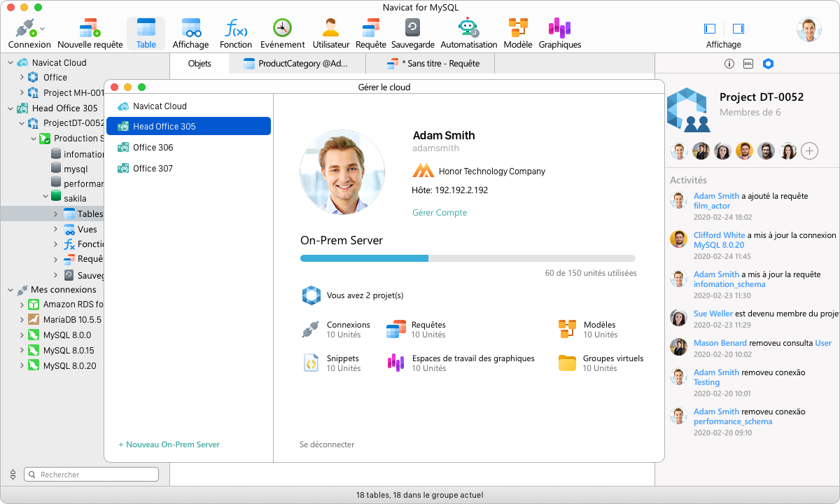Collapse the sakila database node
This screenshot has height=504, width=840.
[45, 197]
